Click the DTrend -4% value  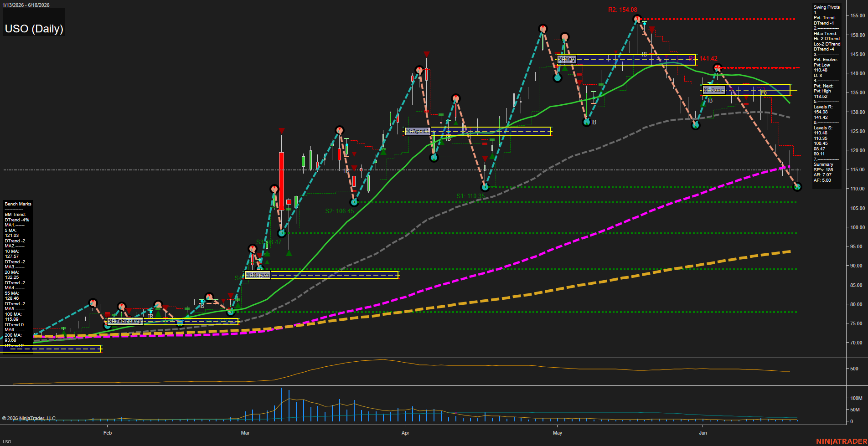pos(17,220)
